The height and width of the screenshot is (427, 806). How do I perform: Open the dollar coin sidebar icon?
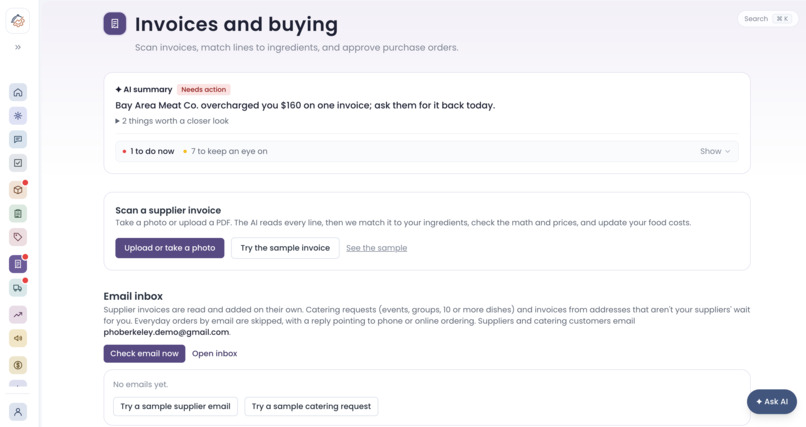(x=18, y=365)
